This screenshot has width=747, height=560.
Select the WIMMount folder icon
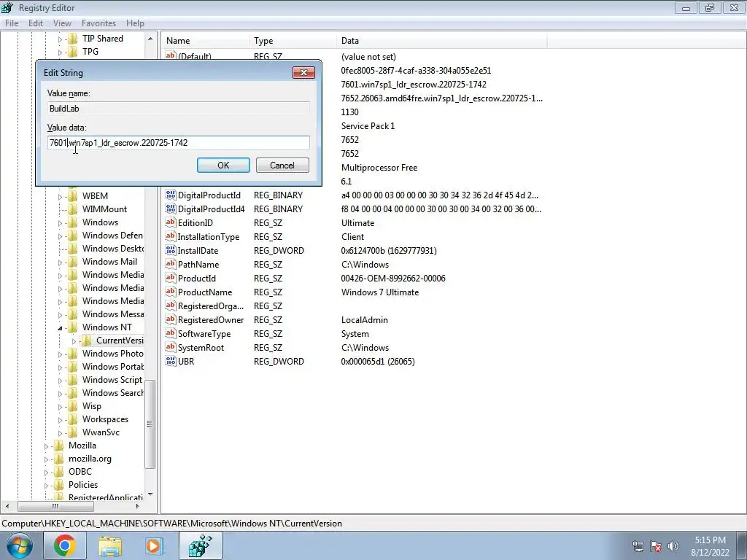click(x=72, y=209)
